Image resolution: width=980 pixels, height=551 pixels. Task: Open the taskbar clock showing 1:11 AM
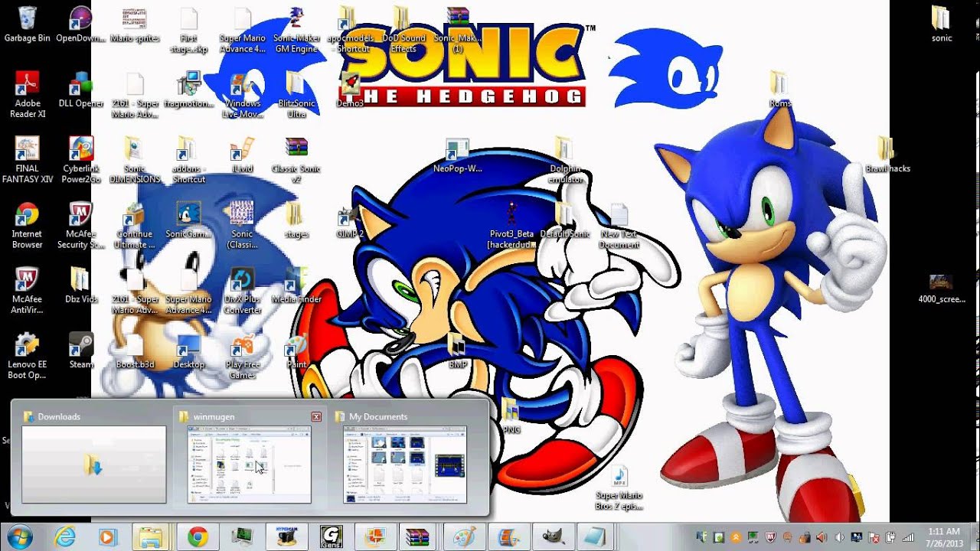click(943, 537)
